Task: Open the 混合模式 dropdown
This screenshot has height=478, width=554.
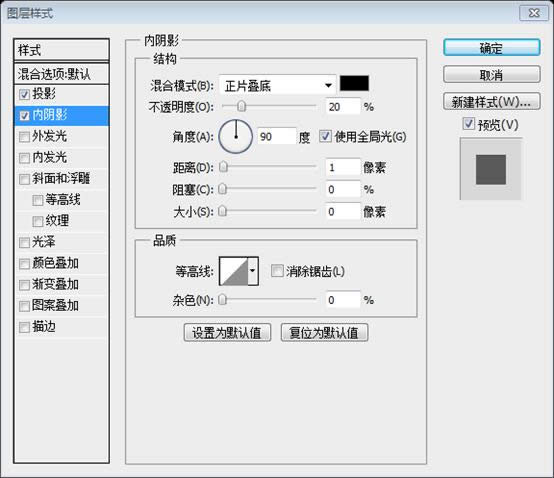Action: [278, 85]
